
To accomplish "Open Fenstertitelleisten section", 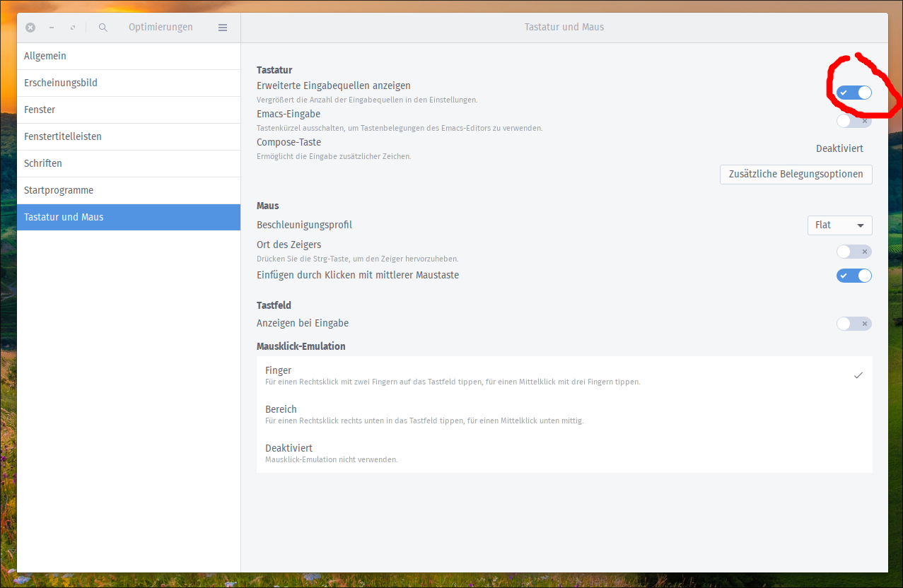I will pyautogui.click(x=129, y=136).
